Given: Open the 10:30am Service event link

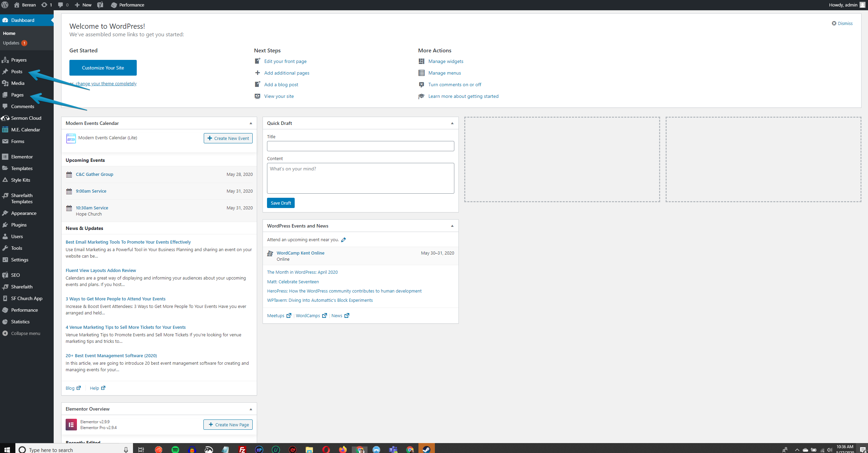Looking at the screenshot, I should point(92,208).
